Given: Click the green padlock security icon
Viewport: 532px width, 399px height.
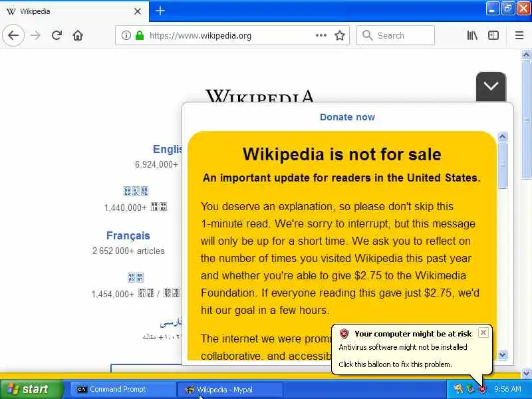Looking at the screenshot, I should click(140, 35).
